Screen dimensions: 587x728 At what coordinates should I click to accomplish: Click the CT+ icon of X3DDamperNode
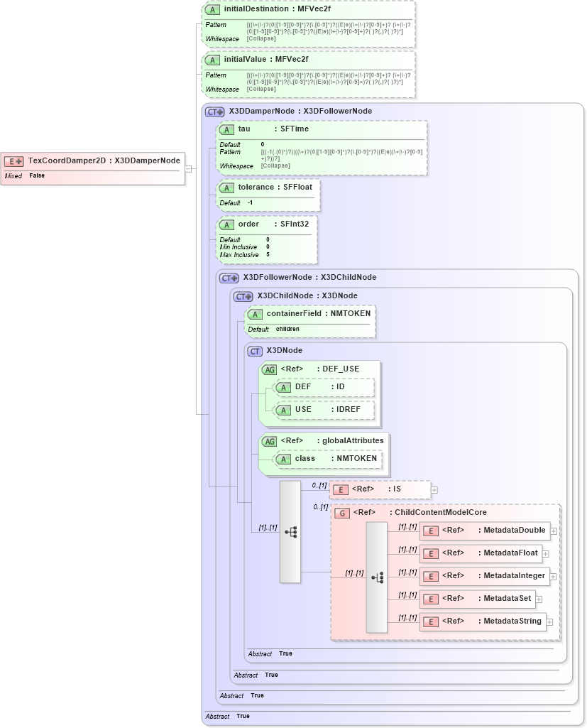215,112
